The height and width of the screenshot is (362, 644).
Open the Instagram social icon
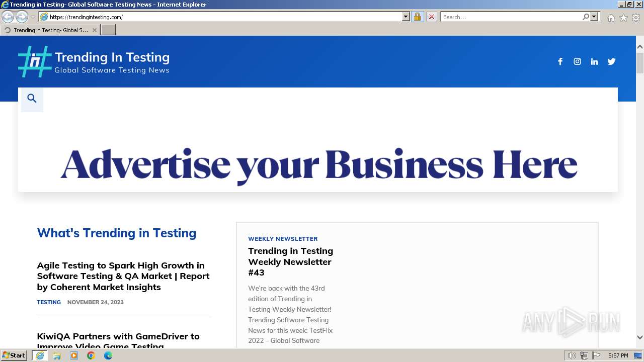577,61
